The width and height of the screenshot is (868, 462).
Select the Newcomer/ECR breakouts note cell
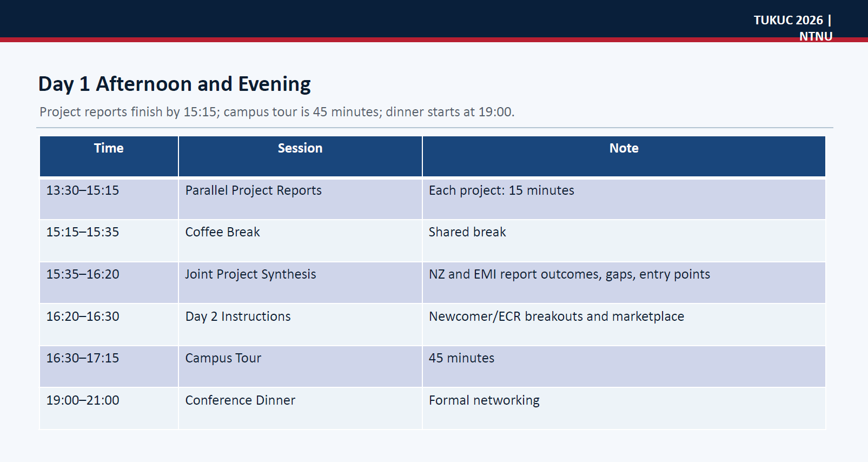click(624, 325)
